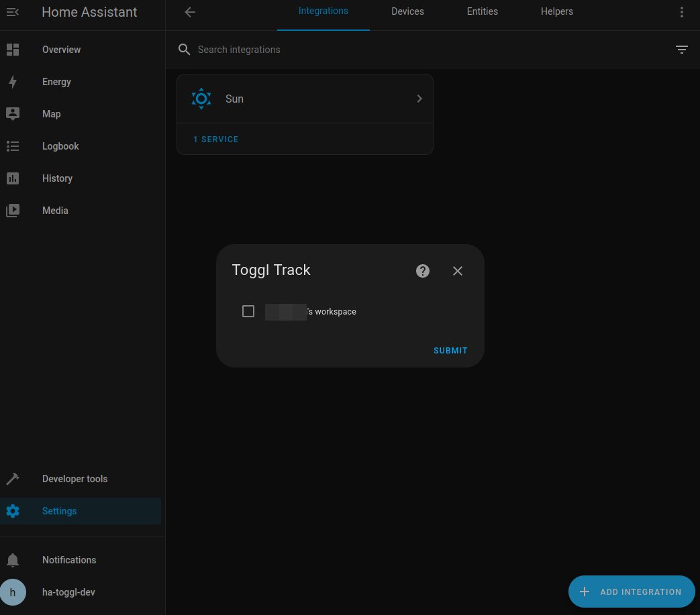Expand Sun integration with the chevron
700x615 pixels.
419,99
